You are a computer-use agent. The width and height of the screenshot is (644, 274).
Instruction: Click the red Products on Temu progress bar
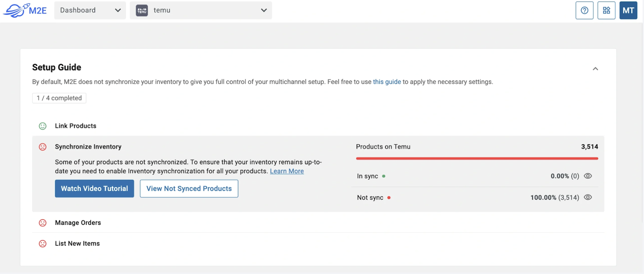477,159
